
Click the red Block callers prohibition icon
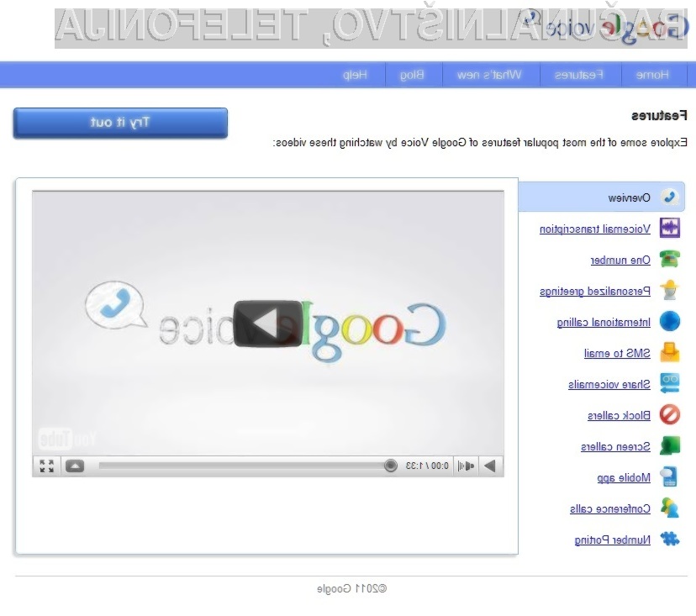click(x=669, y=414)
